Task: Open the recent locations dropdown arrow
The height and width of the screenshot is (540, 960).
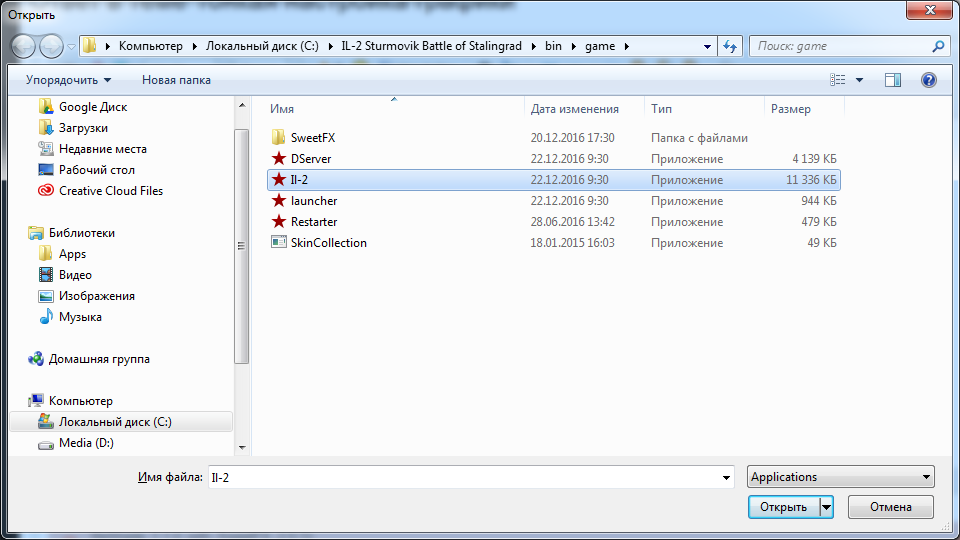Action: [71, 47]
